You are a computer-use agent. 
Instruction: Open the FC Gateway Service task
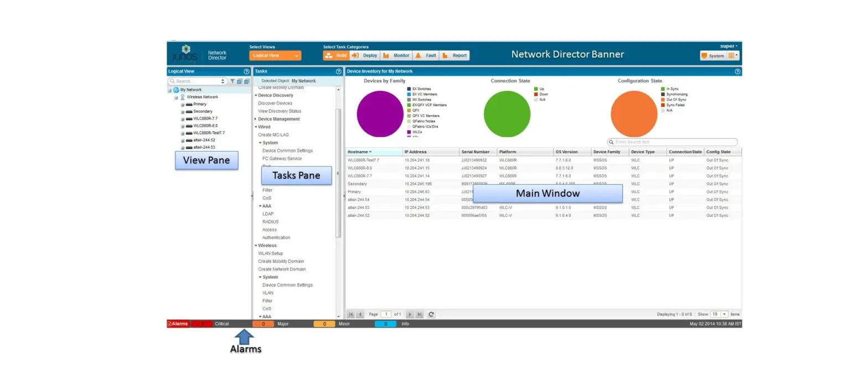point(282,158)
